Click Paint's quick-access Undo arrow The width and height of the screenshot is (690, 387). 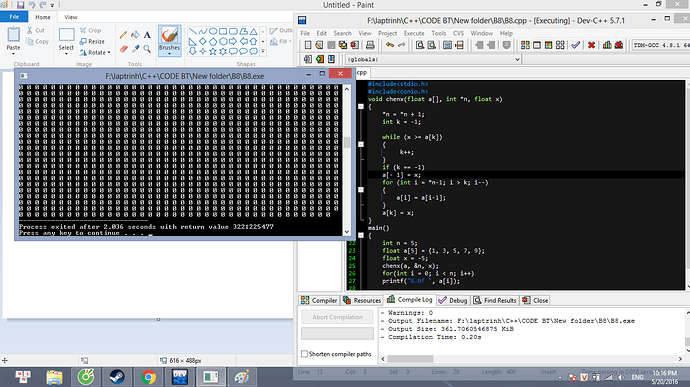[32, 5]
